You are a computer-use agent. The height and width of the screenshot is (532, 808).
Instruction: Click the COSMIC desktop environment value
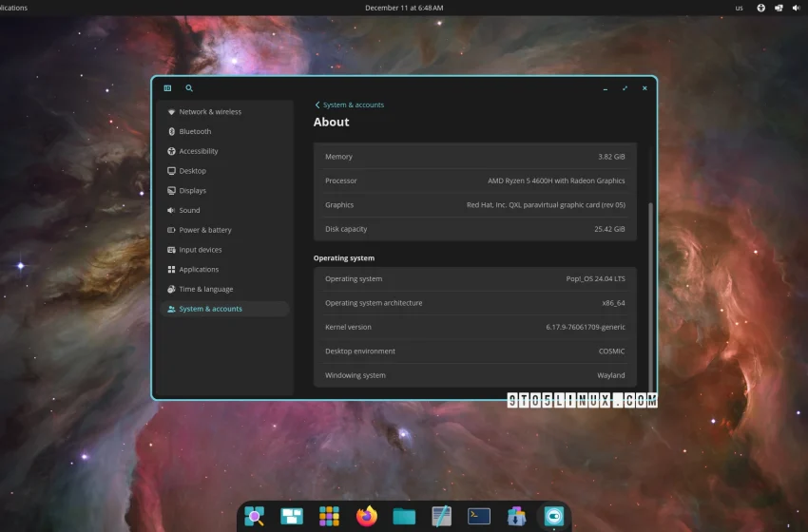pyautogui.click(x=611, y=351)
